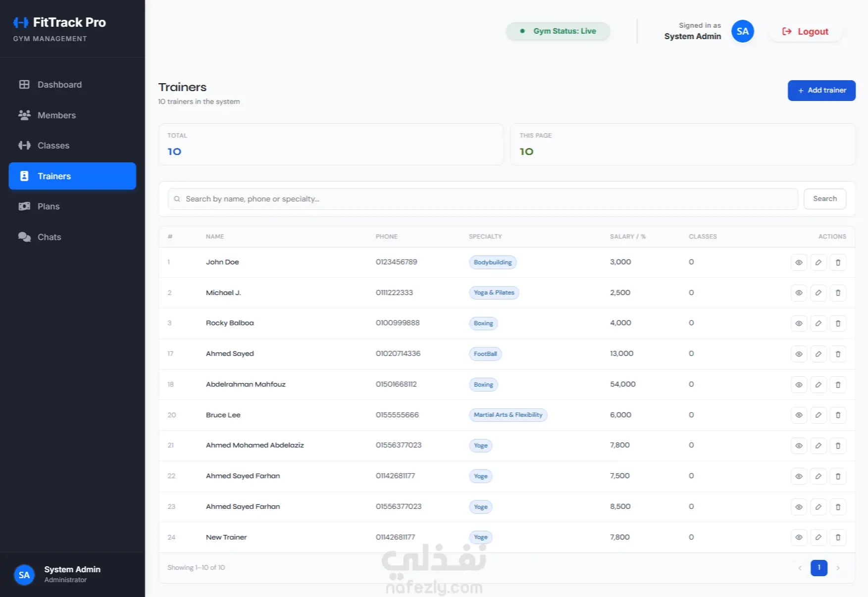Click the Search button
868x597 pixels.
pos(825,199)
